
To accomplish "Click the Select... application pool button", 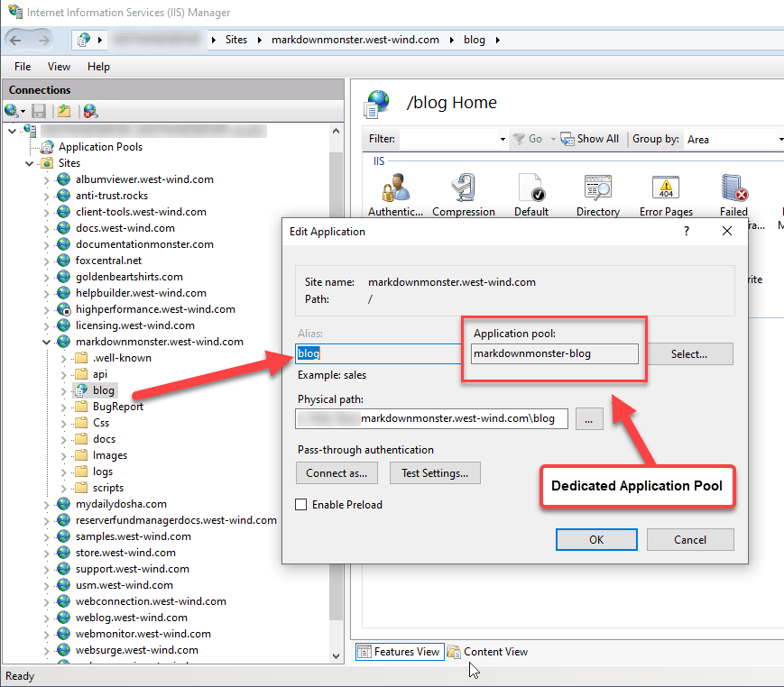I will coord(689,353).
